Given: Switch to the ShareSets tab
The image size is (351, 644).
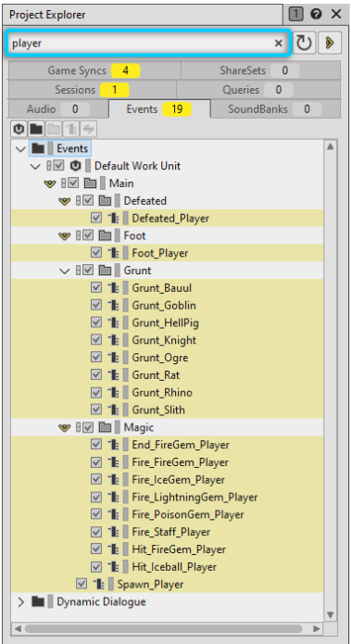Looking at the screenshot, I should 260,70.
